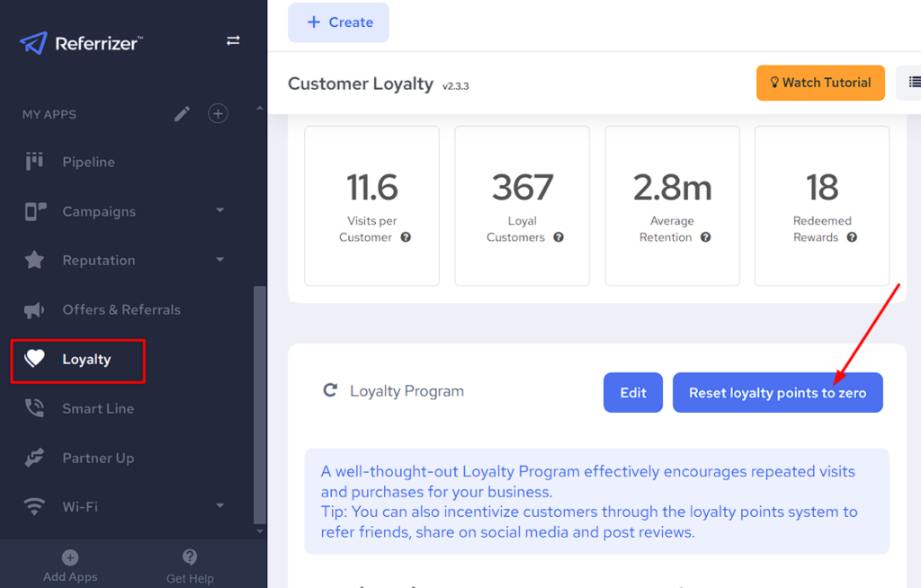This screenshot has width=921, height=588.
Task: Click the sidebar vertical scrollbar
Action: tap(260, 405)
